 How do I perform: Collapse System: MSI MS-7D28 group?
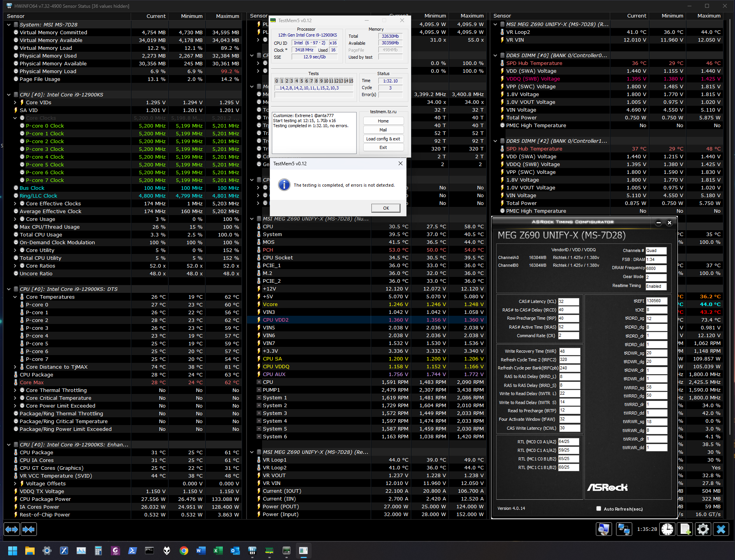pos(9,24)
